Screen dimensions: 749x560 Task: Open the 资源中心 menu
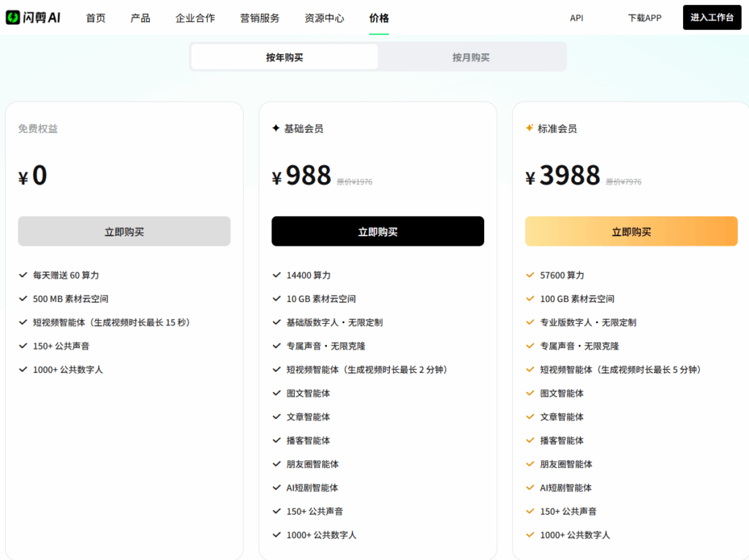click(324, 18)
